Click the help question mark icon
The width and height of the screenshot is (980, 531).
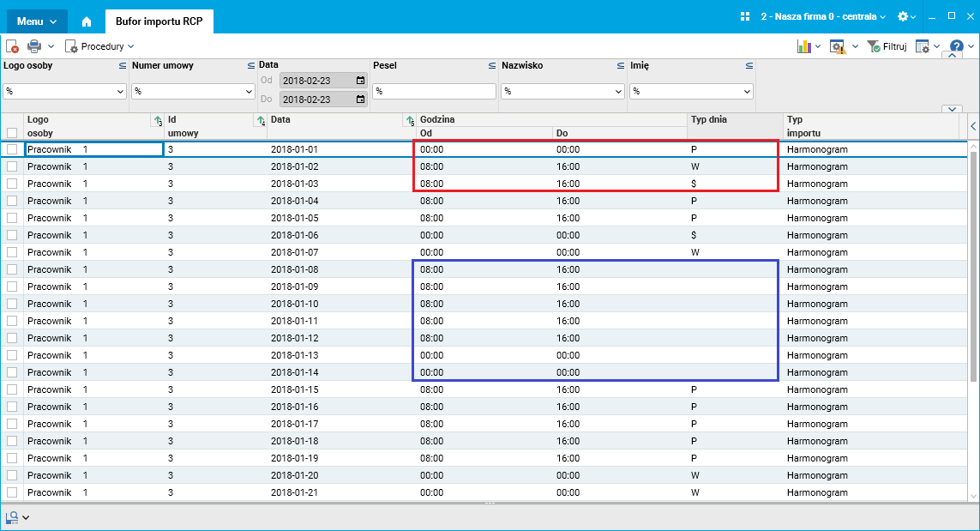pyautogui.click(x=956, y=46)
